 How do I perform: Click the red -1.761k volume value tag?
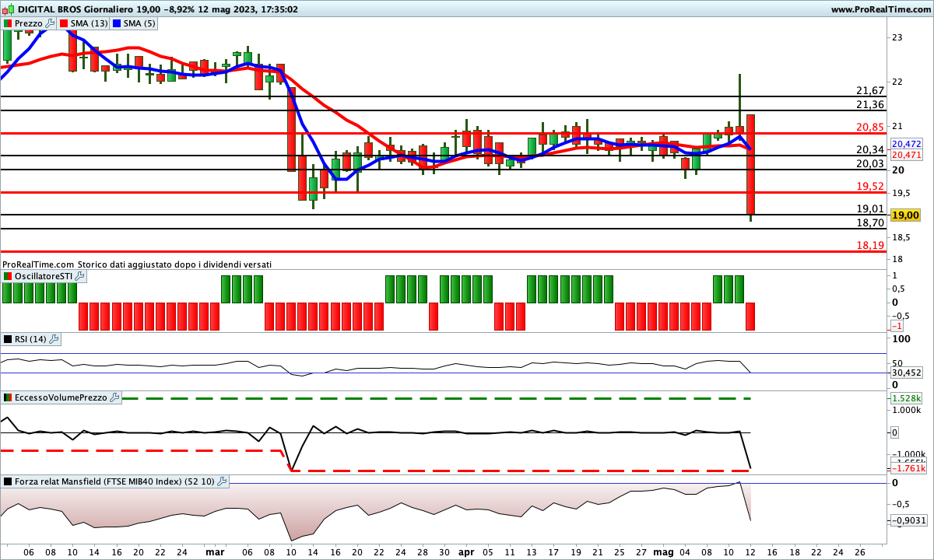(x=907, y=469)
